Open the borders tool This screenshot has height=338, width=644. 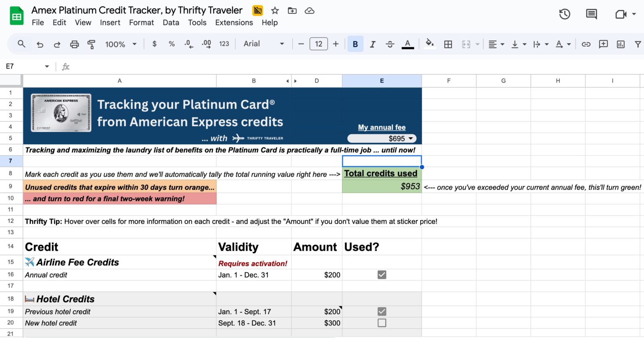[x=448, y=44]
